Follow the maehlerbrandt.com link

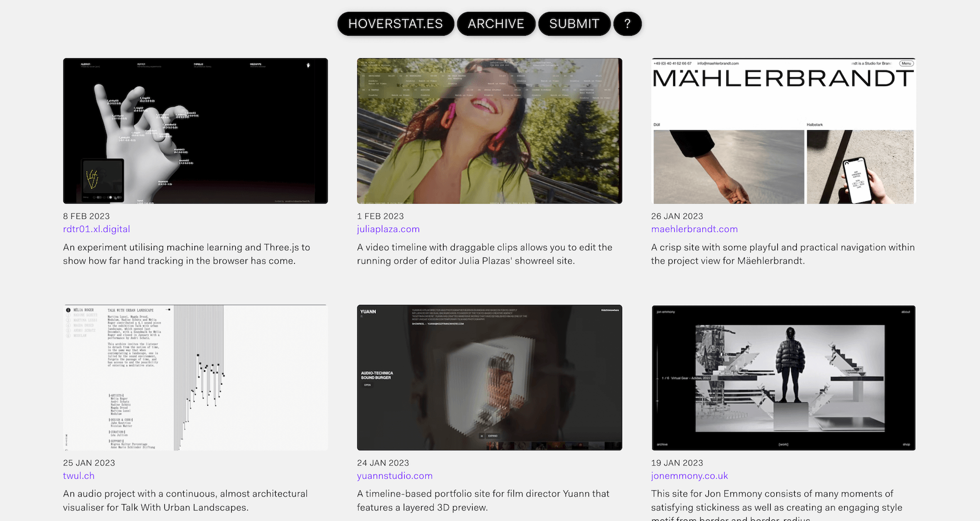pyautogui.click(x=694, y=229)
